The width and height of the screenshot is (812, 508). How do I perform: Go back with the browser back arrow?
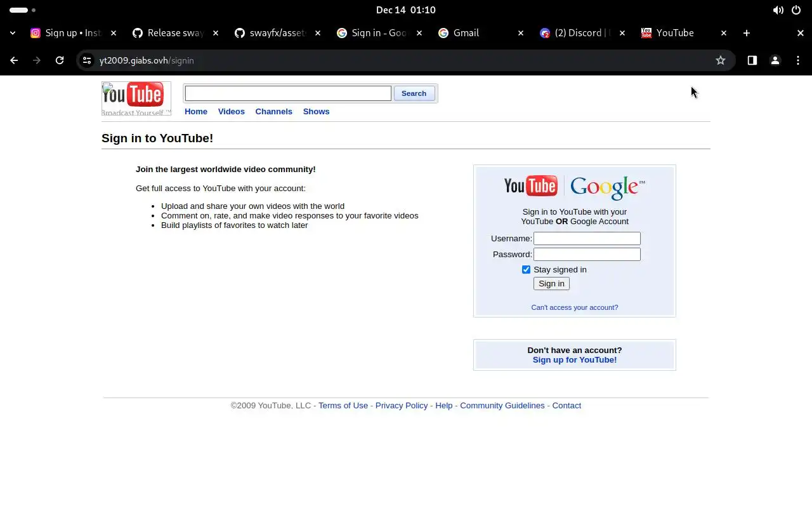[14, 60]
